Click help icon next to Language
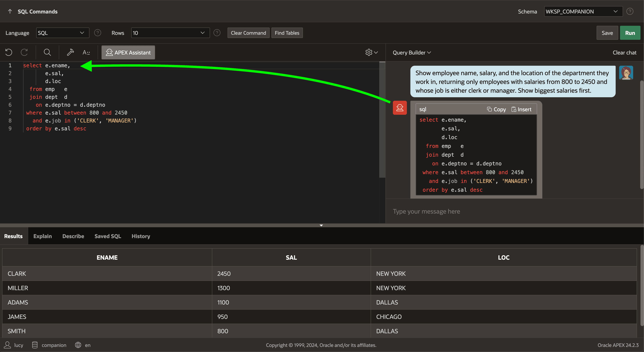Image resolution: width=644 pixels, height=352 pixels. click(97, 33)
